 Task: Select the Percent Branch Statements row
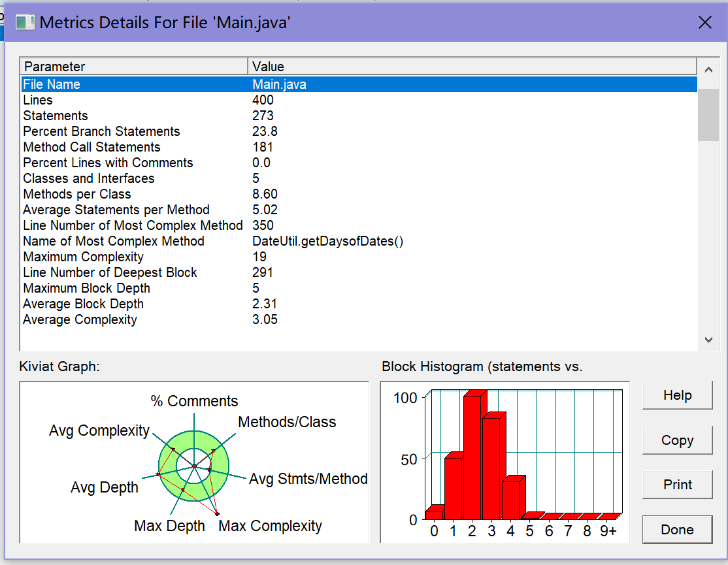pos(359,131)
